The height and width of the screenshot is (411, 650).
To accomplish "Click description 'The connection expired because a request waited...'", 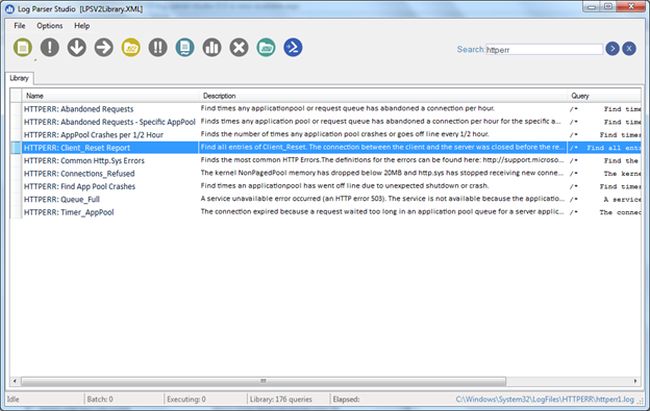I will 382,212.
